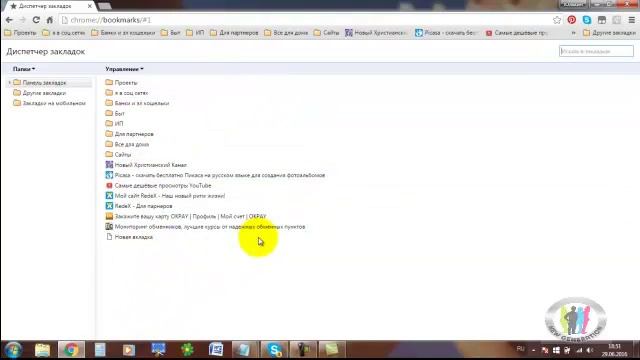Viewport: 640px width, 360px height.
Task: Click the YouTube views bookmark red favicon
Action: click(x=109, y=185)
